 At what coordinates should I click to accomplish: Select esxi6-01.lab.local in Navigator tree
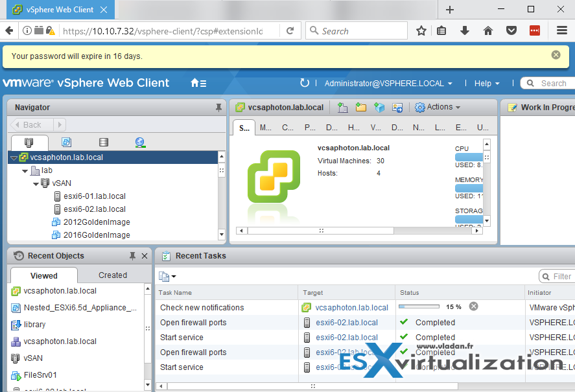point(95,196)
